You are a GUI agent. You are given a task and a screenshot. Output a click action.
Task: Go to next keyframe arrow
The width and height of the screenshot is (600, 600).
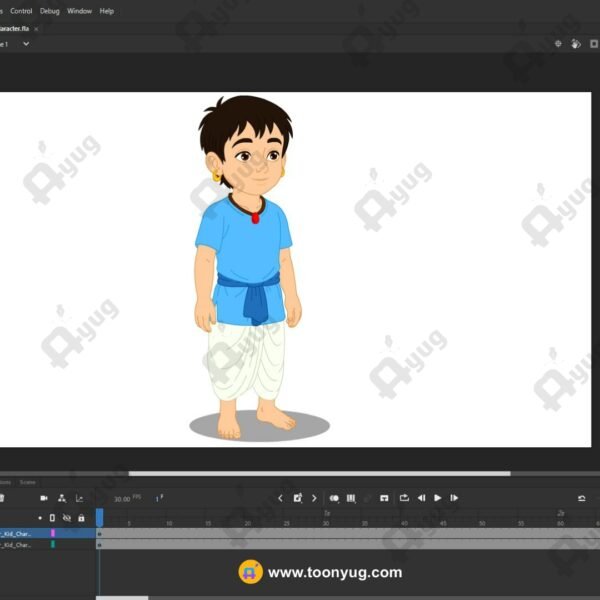(314, 498)
